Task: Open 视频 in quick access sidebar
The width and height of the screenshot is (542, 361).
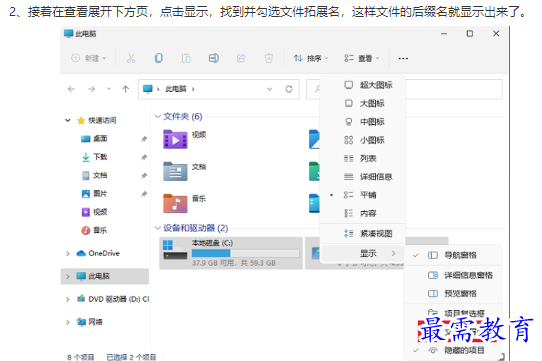Action: coord(100,212)
